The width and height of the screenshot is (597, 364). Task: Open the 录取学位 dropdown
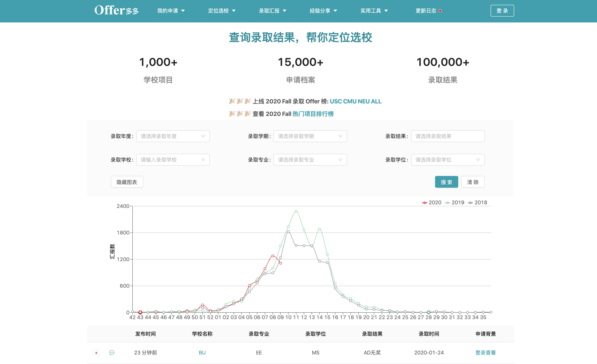pos(448,160)
